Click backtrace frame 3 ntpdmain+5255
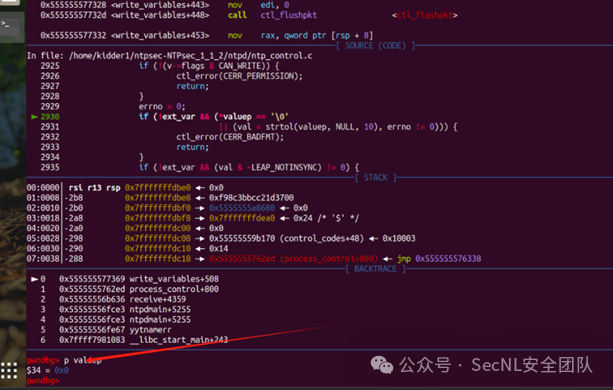The width and height of the screenshot is (613, 390). [116, 309]
